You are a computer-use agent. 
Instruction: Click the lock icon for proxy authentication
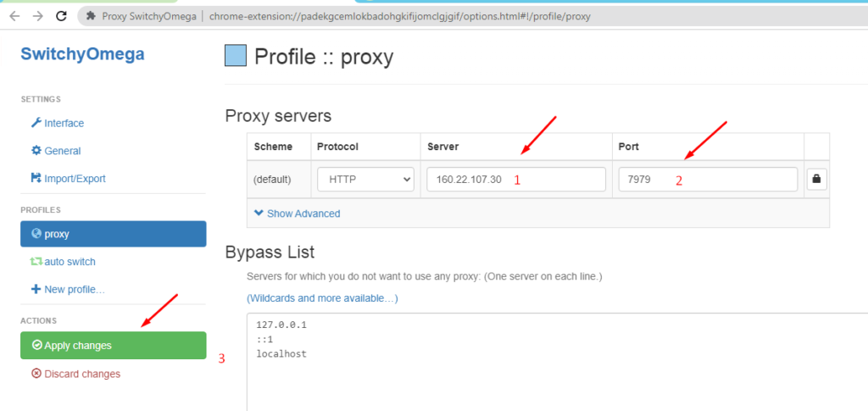816,179
